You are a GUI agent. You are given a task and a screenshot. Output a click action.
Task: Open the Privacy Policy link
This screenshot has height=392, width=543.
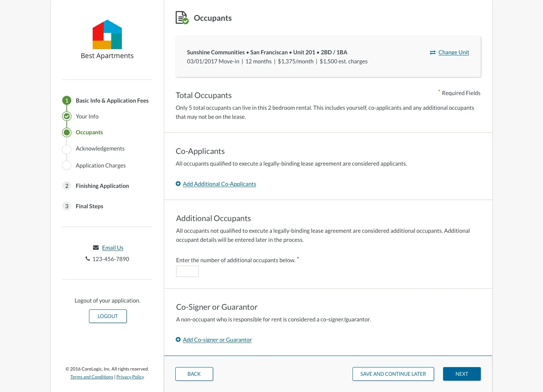130,377
